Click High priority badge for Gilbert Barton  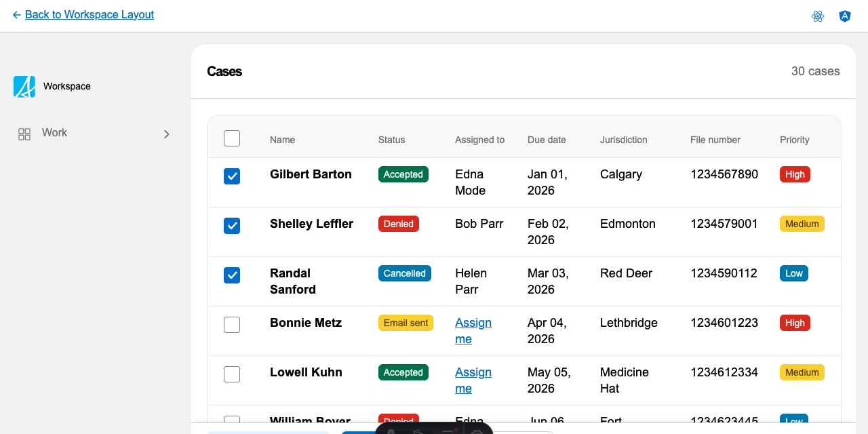pyautogui.click(x=795, y=174)
